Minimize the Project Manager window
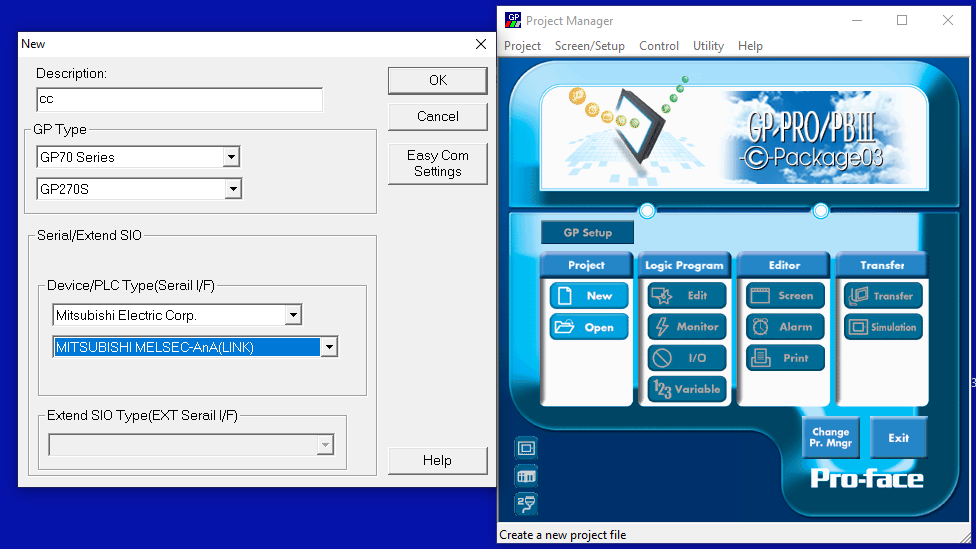The image size is (976, 549). [x=857, y=21]
